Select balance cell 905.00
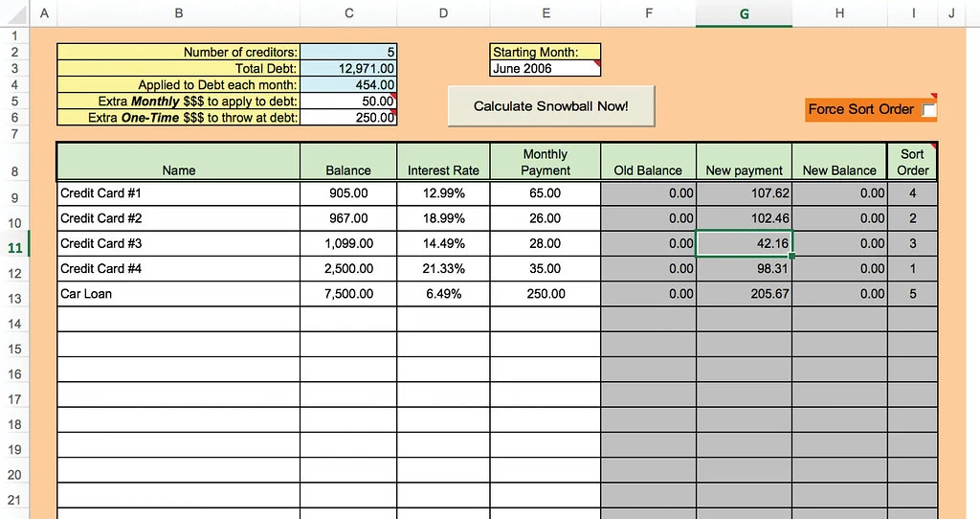This screenshot has width=980, height=519. coord(348,193)
